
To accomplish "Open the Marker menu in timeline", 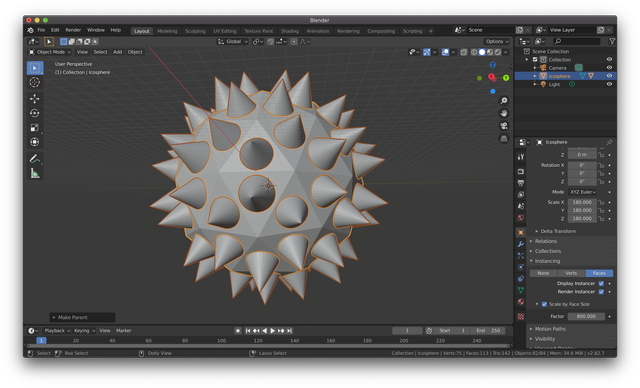I will coord(123,331).
